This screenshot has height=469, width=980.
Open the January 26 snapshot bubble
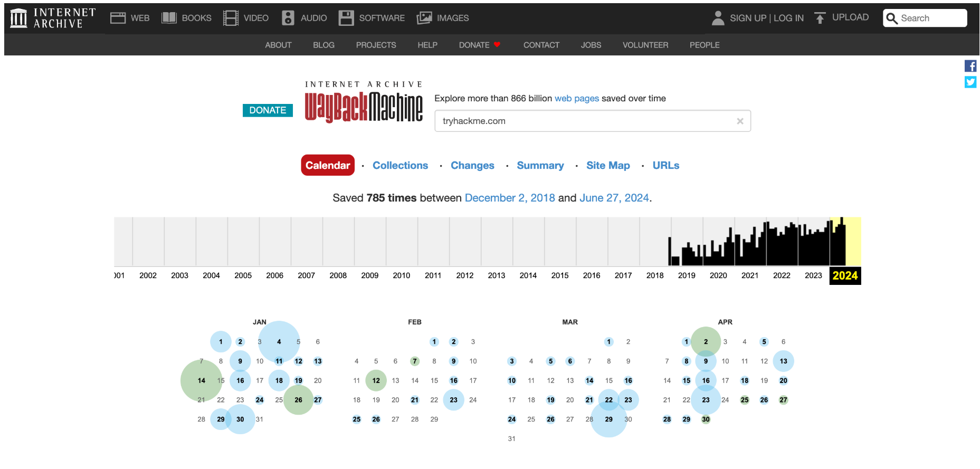click(x=299, y=400)
